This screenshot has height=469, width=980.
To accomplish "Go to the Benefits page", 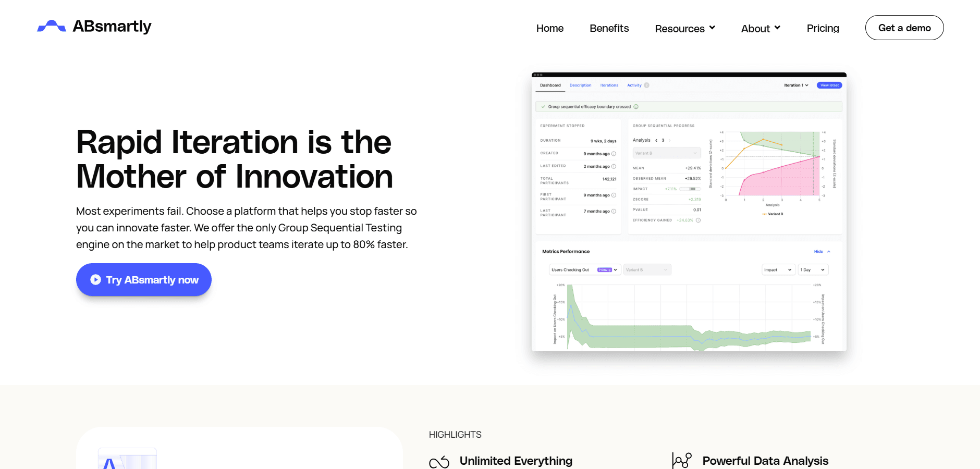I will click(x=609, y=28).
